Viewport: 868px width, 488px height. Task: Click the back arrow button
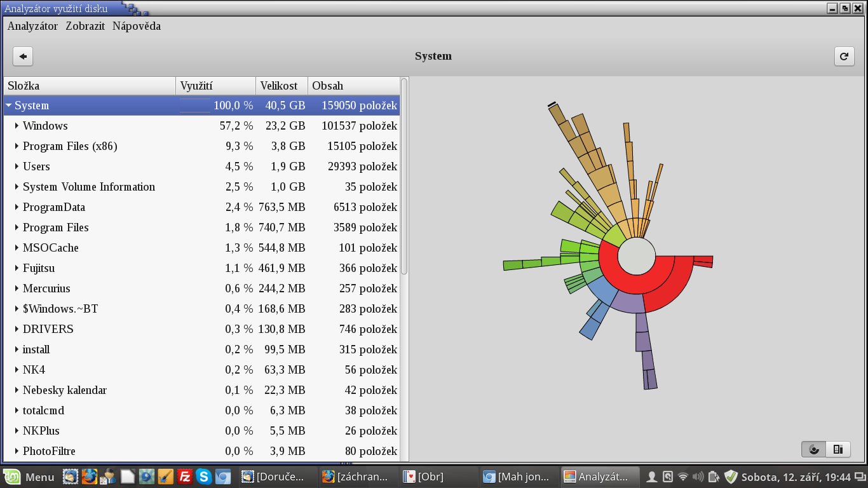23,57
